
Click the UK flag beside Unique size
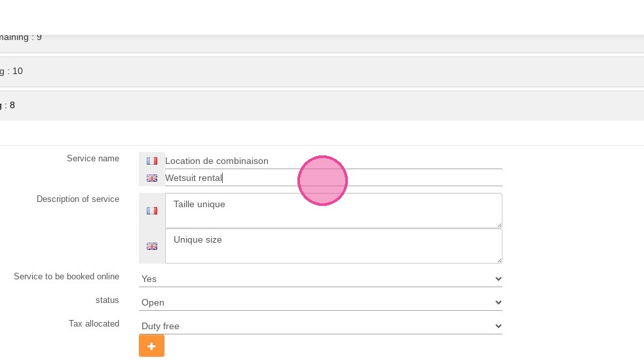152,246
